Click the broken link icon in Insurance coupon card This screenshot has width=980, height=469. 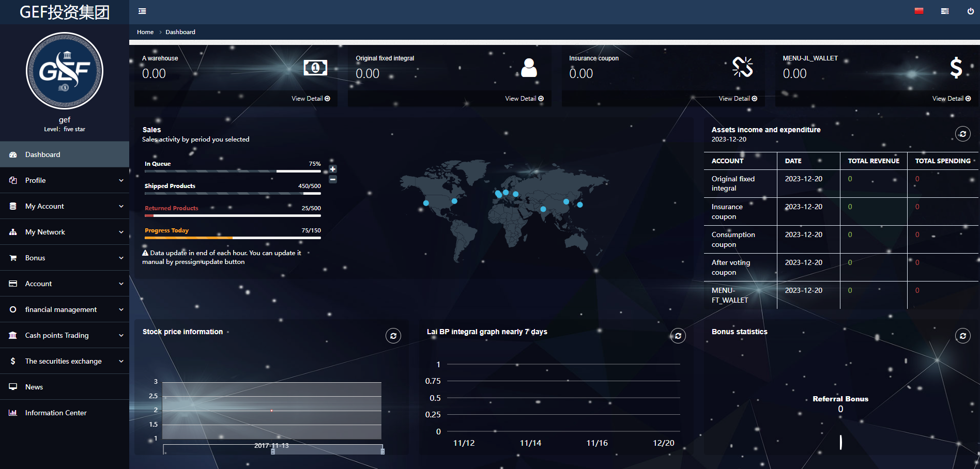[x=743, y=67]
